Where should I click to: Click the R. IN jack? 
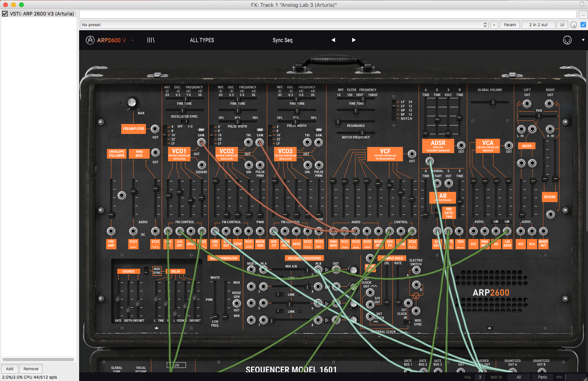click(550, 129)
